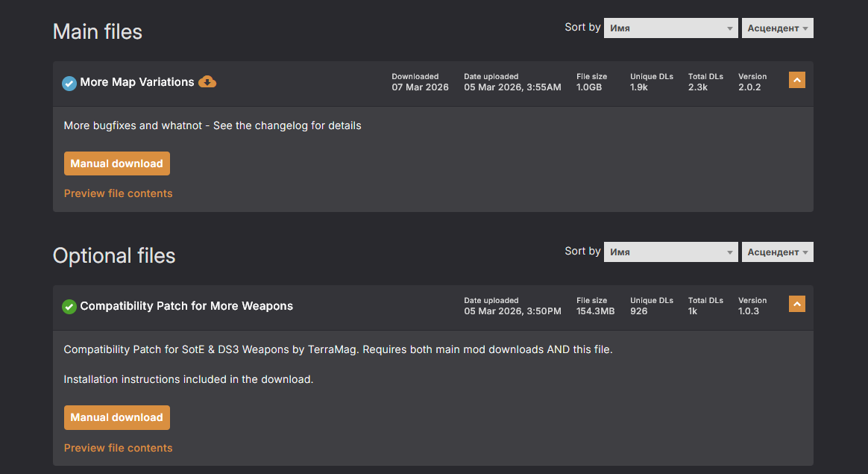Viewport: 868px width, 474px height.
Task: Click the orange cloud download icon
Action: tap(207, 81)
